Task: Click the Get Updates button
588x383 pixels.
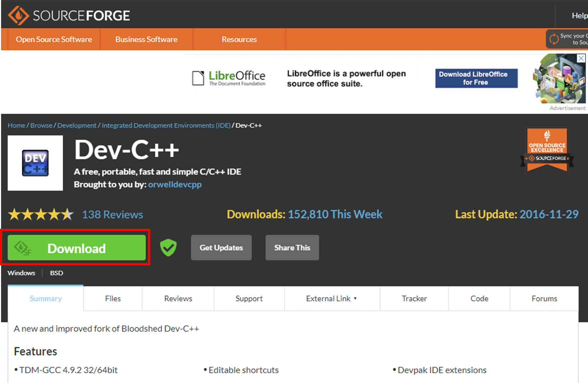Action: (x=221, y=248)
